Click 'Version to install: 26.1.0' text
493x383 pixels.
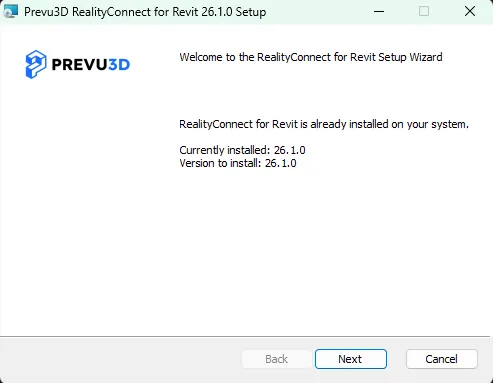(238, 163)
